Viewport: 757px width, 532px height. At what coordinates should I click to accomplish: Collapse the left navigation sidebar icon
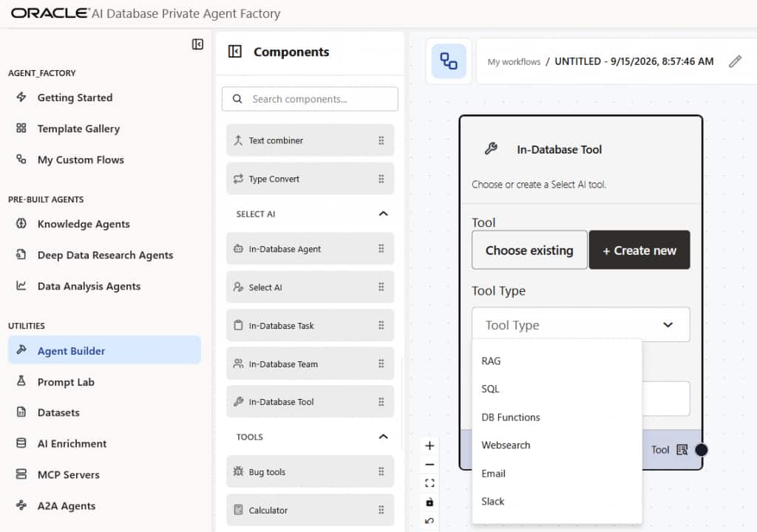(x=197, y=44)
